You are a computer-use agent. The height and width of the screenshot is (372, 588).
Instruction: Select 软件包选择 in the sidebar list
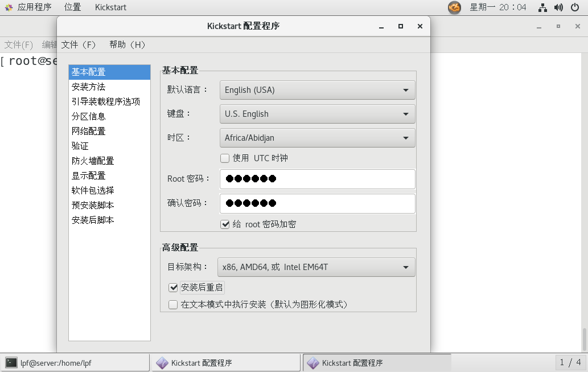click(x=109, y=191)
